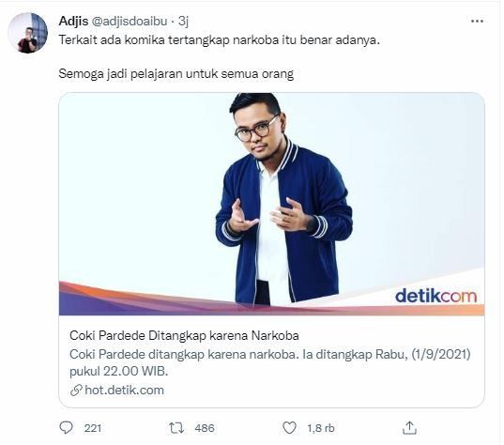Click the retweet arrows icon

176,428
